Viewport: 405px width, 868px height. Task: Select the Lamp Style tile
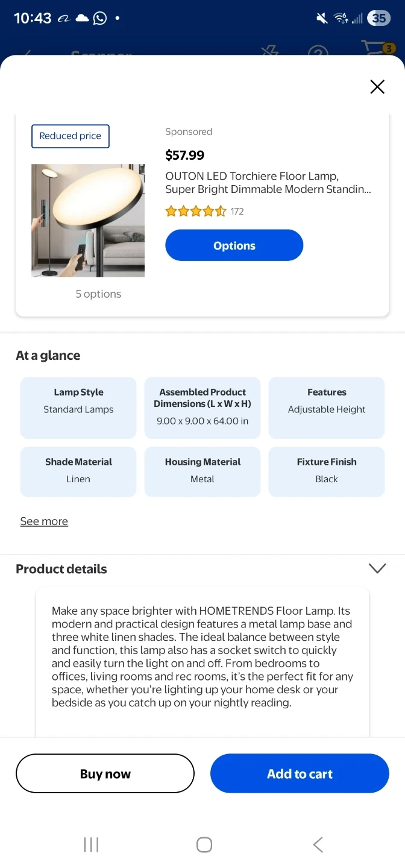pyautogui.click(x=78, y=407)
